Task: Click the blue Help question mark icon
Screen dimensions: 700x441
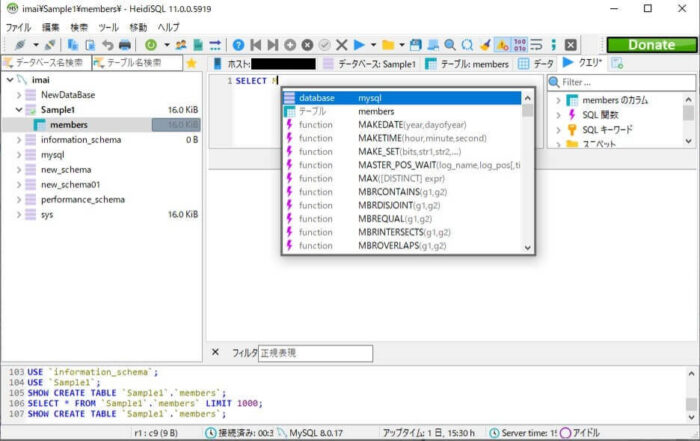Action: pyautogui.click(x=238, y=45)
